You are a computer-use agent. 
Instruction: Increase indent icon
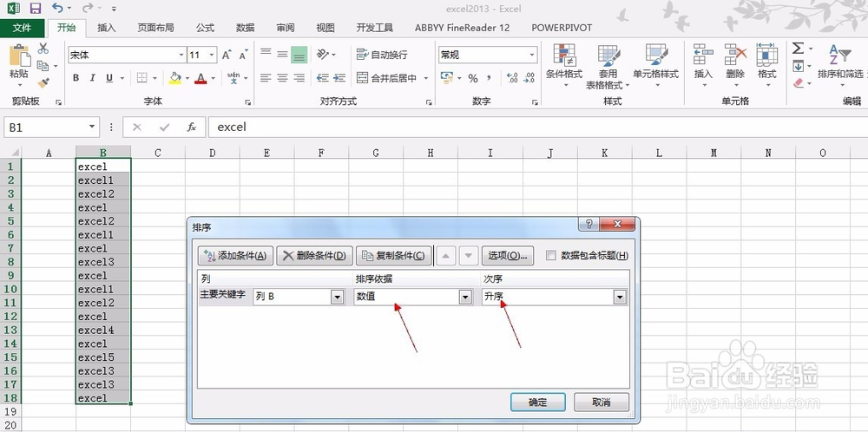coord(339,78)
